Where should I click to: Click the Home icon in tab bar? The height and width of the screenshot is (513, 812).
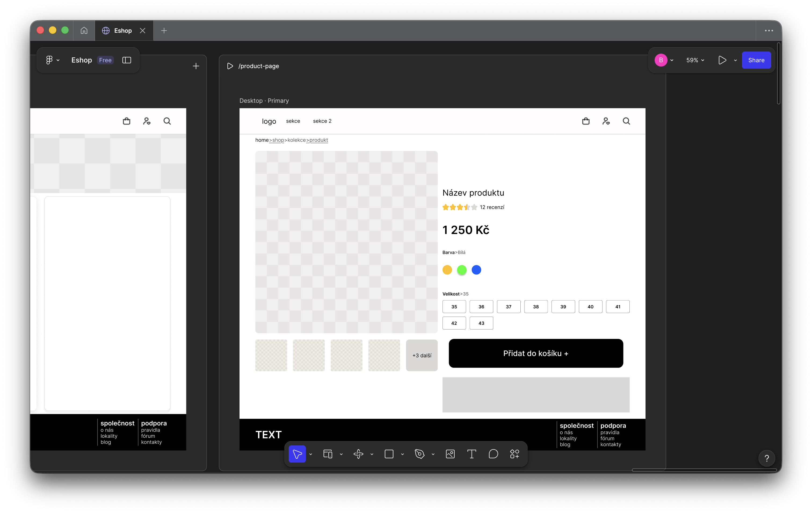(84, 31)
